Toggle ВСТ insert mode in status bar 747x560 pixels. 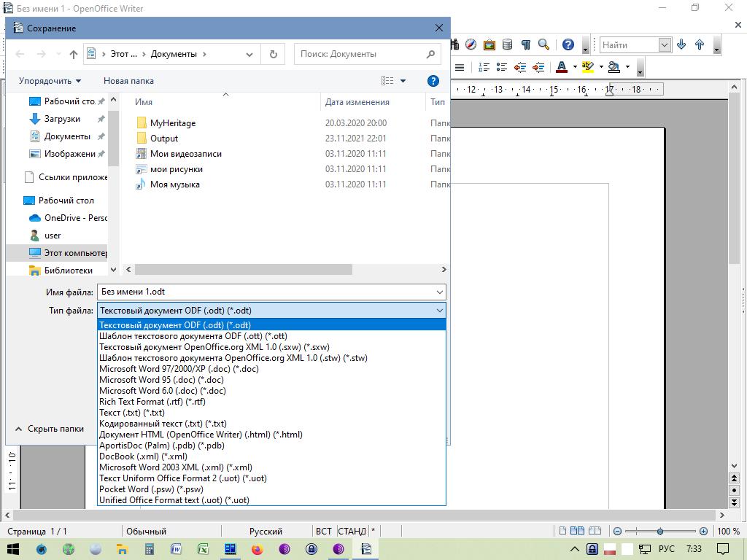click(323, 531)
